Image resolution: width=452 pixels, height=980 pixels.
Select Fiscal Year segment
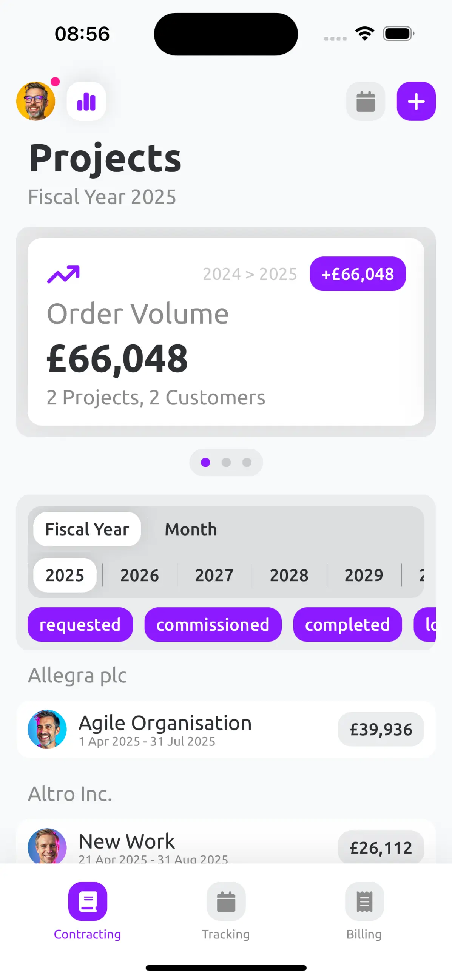point(87,529)
